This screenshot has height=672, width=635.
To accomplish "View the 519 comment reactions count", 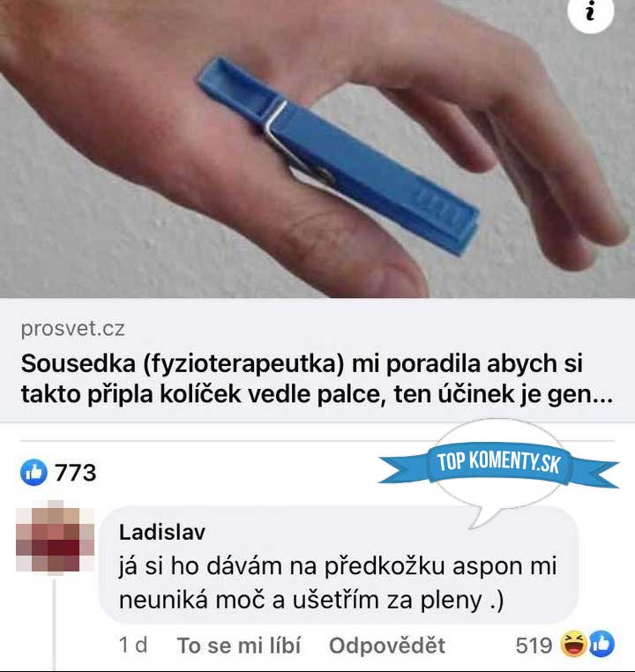I will 534,645.
